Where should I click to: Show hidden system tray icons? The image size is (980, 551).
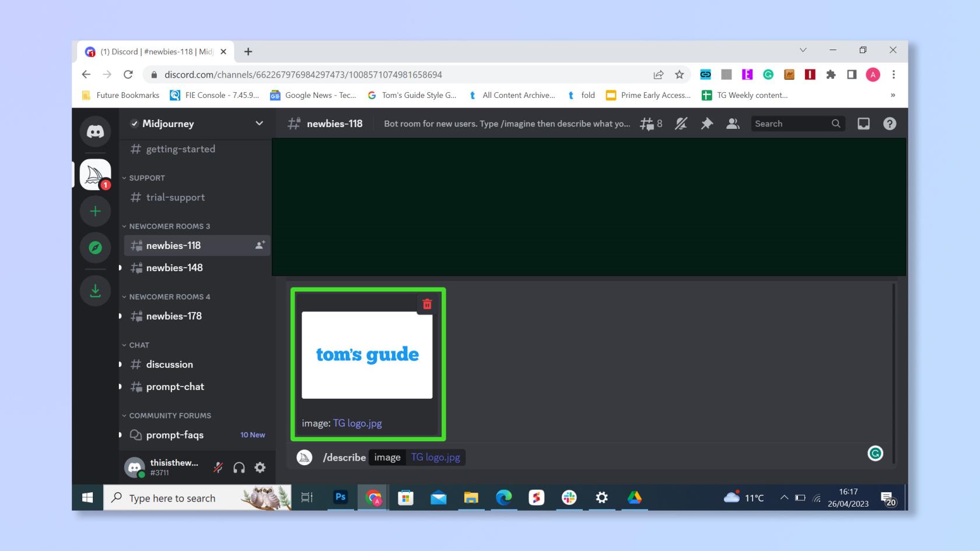point(784,497)
